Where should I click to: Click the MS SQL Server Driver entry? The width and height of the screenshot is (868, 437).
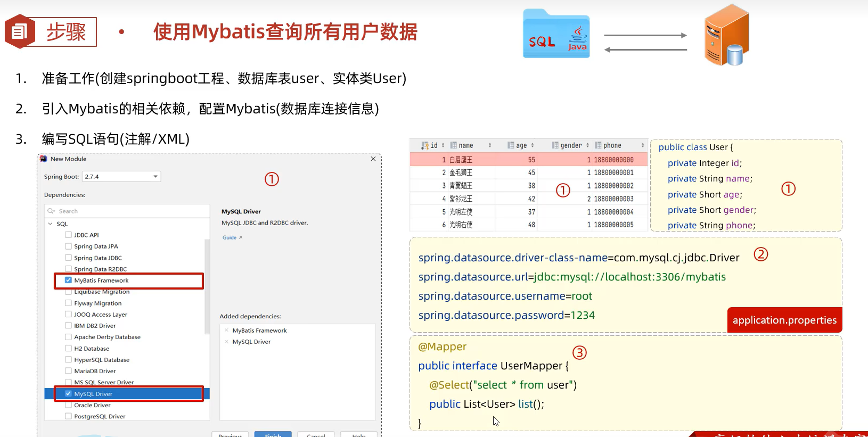point(104,382)
